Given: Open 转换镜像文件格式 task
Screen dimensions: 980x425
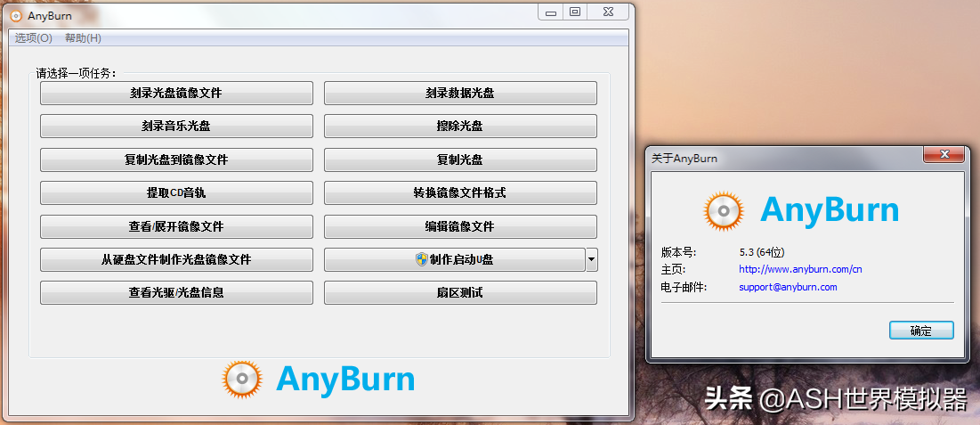Looking at the screenshot, I should tap(460, 192).
